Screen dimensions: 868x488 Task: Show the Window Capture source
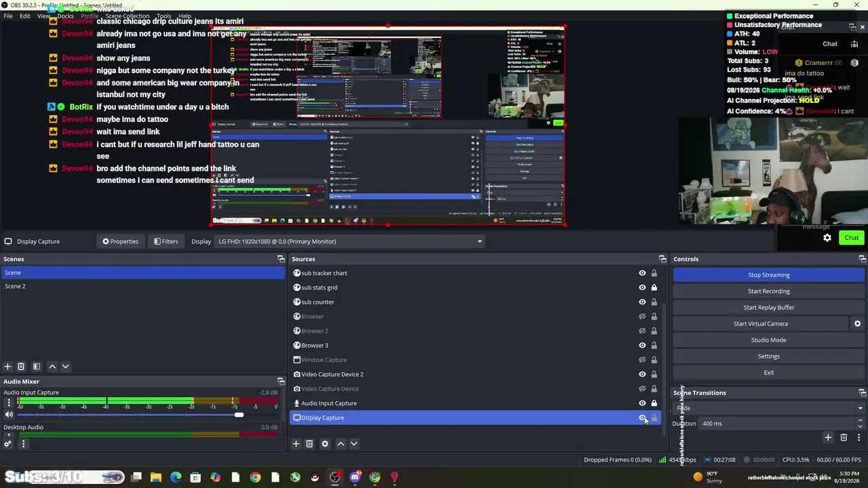tap(642, 360)
